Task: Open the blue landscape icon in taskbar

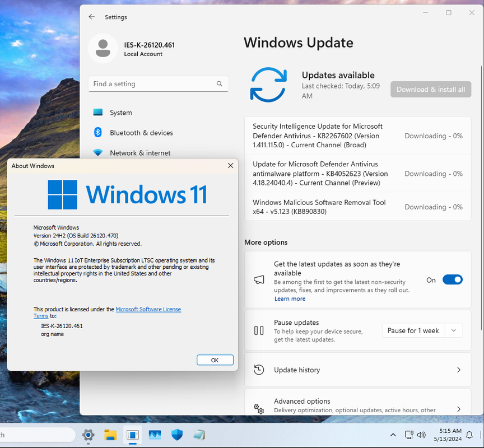Action: 155,435
